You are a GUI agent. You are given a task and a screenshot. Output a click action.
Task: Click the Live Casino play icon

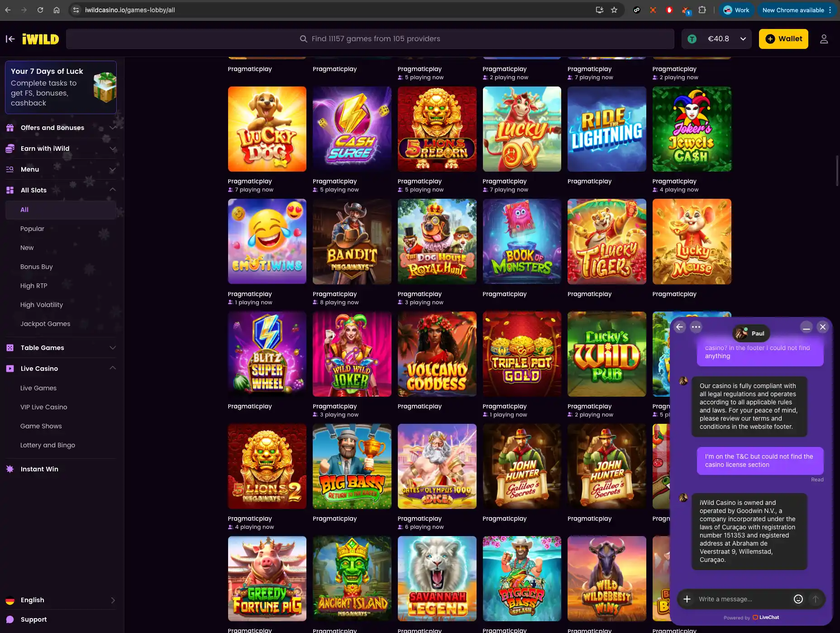tap(10, 369)
